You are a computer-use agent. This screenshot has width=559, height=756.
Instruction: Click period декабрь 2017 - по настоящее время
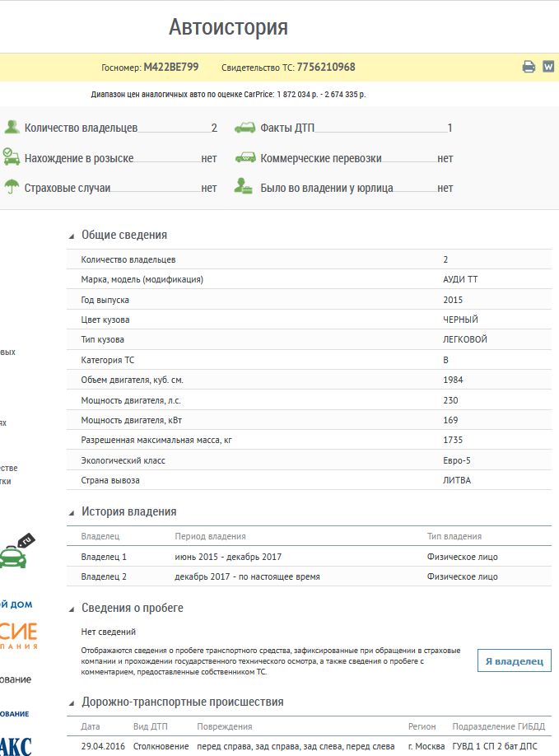(247, 576)
